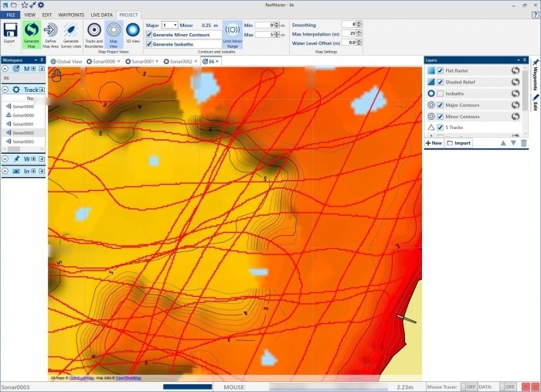
Task: Click the Import layer button
Action: point(458,143)
